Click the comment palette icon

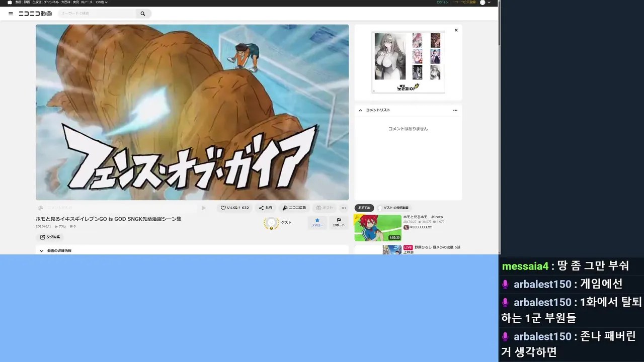pos(40,208)
